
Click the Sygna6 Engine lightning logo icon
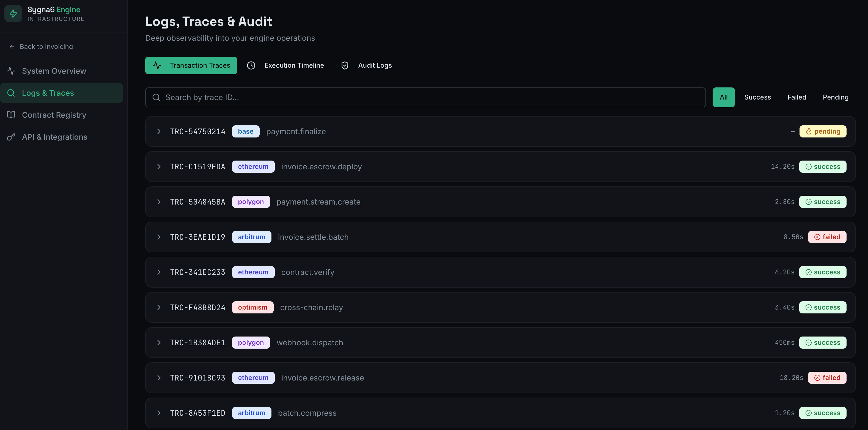coord(13,13)
